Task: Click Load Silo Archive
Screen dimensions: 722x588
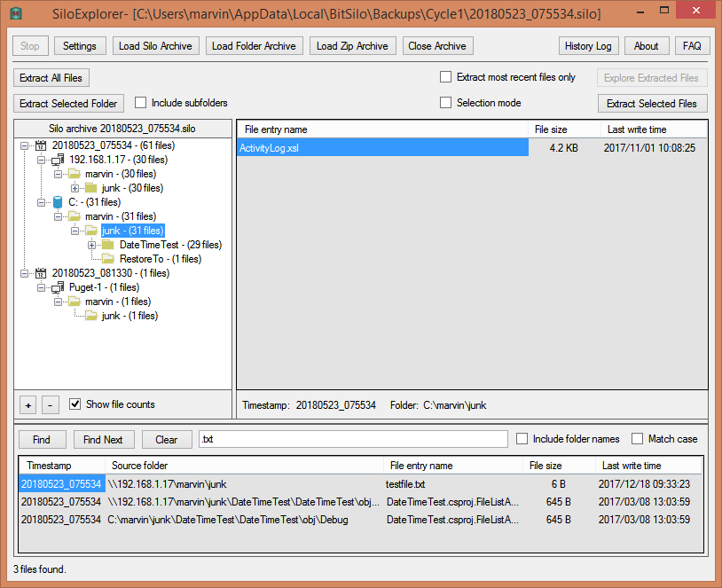Action: click(155, 46)
